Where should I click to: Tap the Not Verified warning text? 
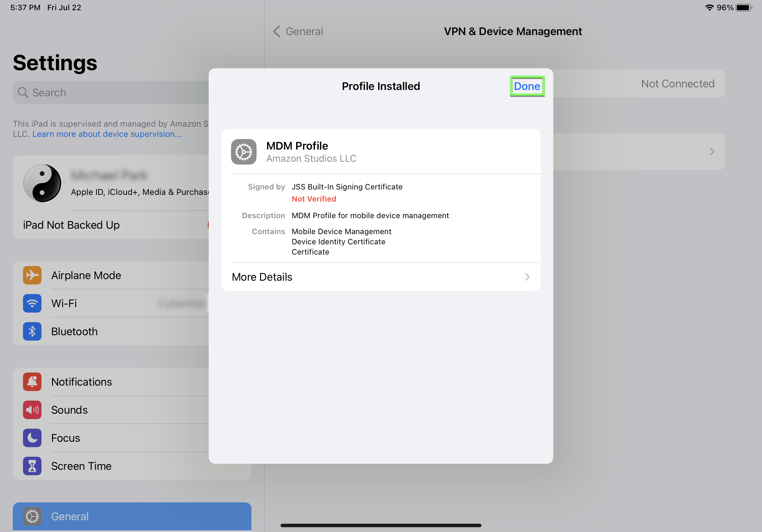pyautogui.click(x=314, y=199)
